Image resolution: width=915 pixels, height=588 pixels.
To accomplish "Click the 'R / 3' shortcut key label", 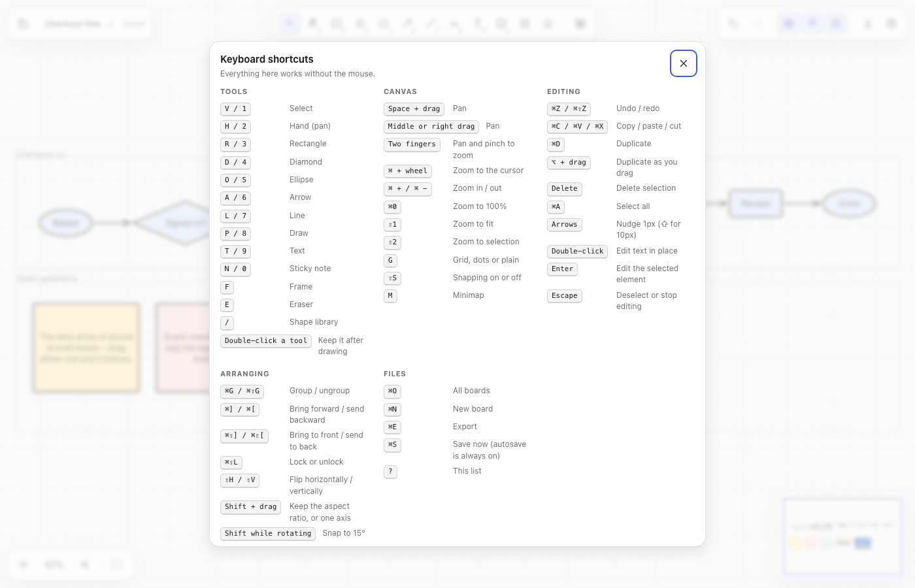I will [x=235, y=144].
